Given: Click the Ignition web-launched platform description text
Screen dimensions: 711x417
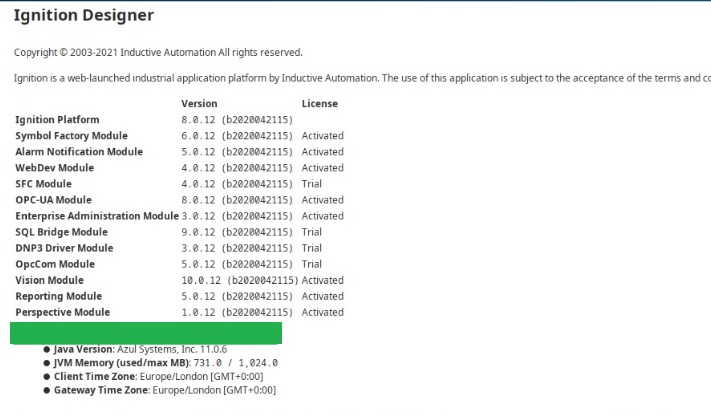Looking at the screenshot, I should [362, 78].
